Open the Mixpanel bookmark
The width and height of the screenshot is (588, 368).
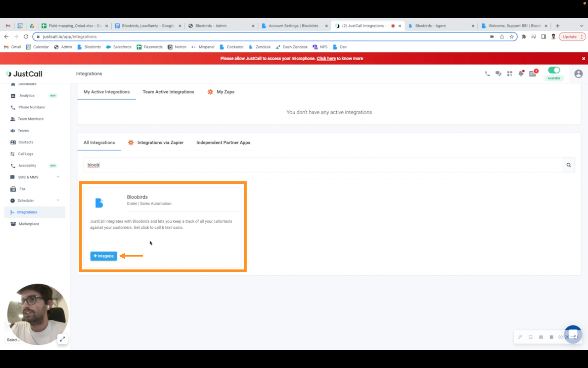point(203,47)
